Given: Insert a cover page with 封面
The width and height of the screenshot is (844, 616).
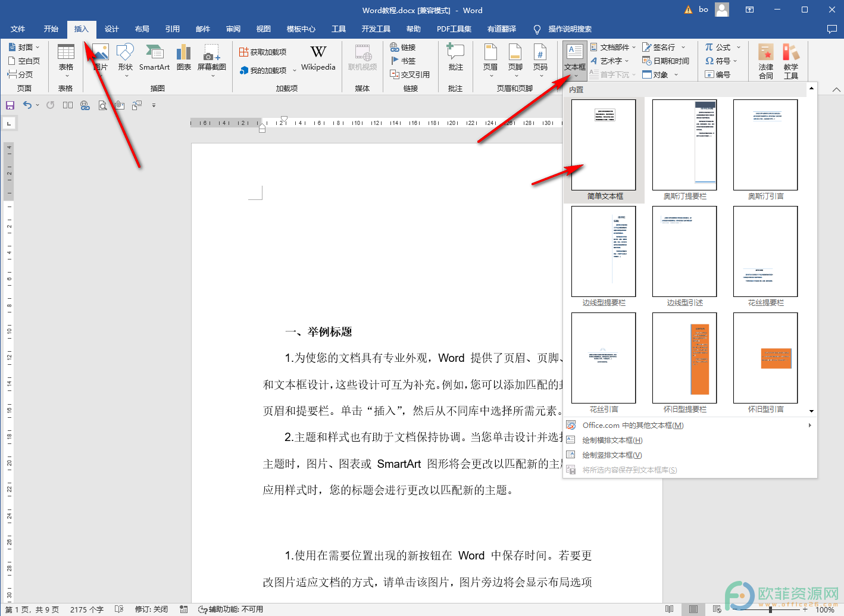Looking at the screenshot, I should (x=23, y=47).
